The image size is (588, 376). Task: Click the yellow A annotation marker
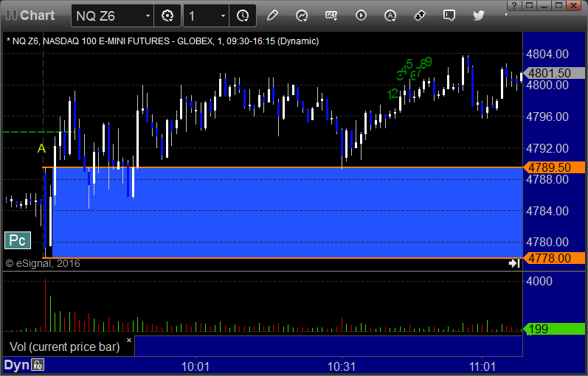(41, 148)
